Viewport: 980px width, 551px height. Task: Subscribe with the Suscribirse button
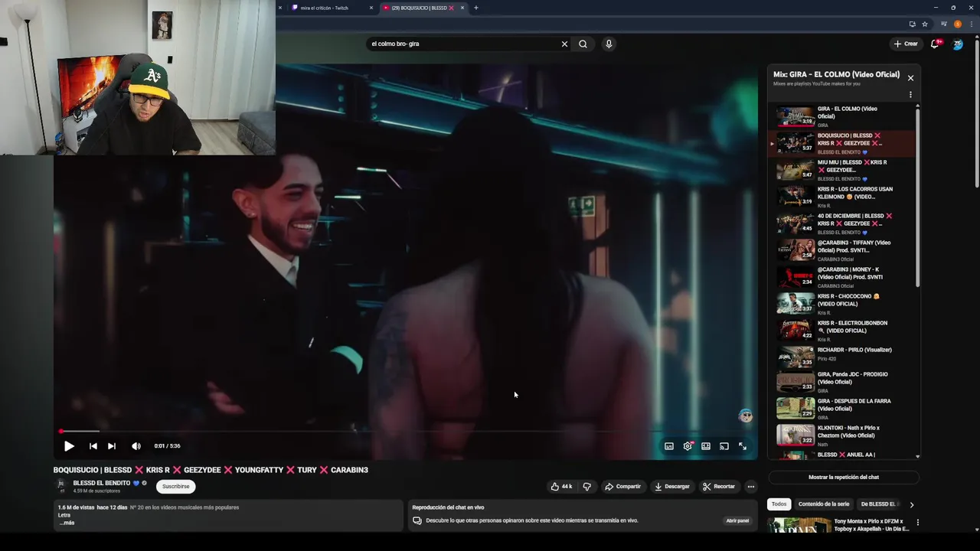coord(175,487)
